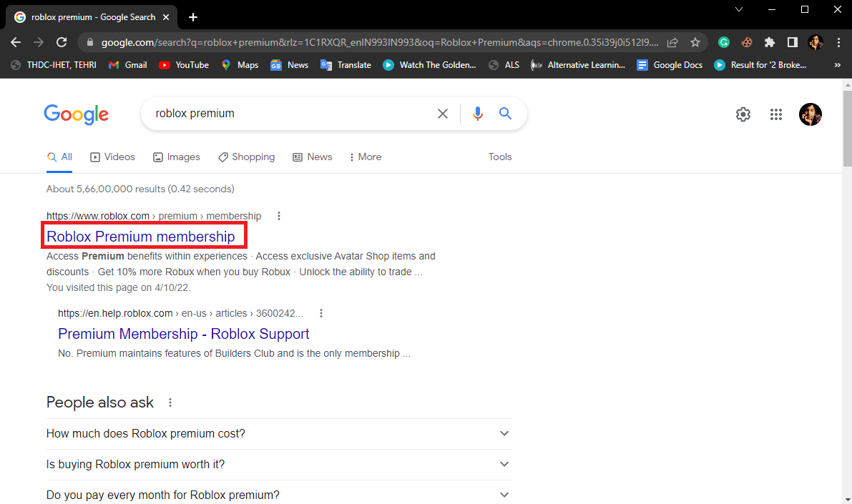
Task: Click the share icon in the address bar
Action: 672,42
